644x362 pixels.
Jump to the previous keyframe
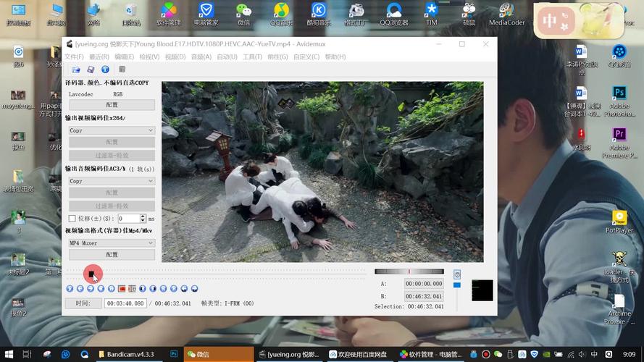pyautogui.click(x=101, y=289)
